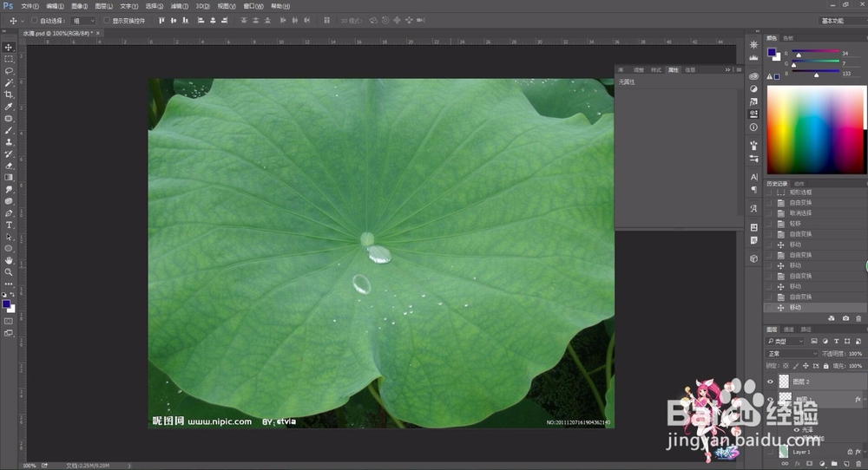Select the Eraser tool

(9, 166)
